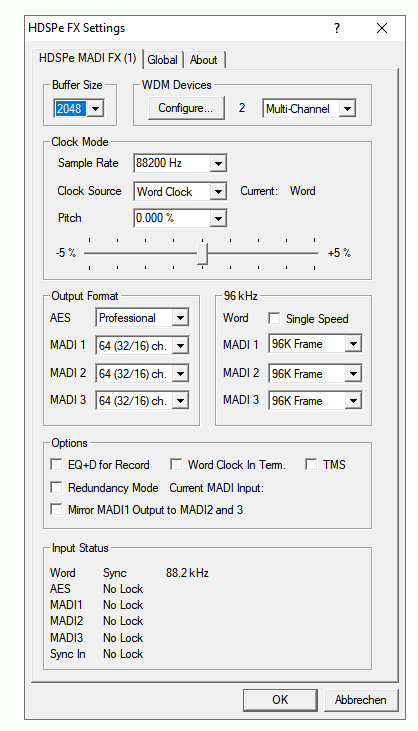Click the MADI2 No Lock status
This screenshot has width=418, height=731.
[x=123, y=621]
